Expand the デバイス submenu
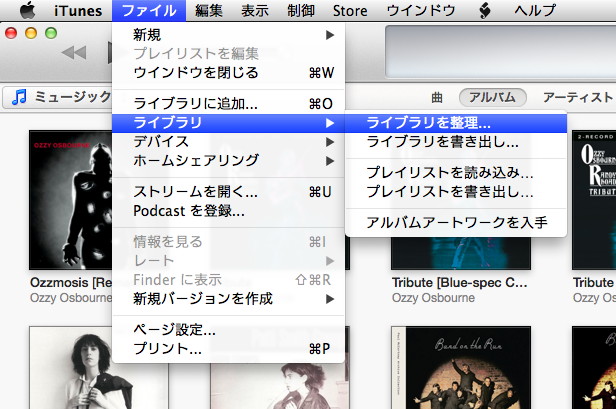Image resolution: width=616 pixels, height=409 pixels. 228,141
